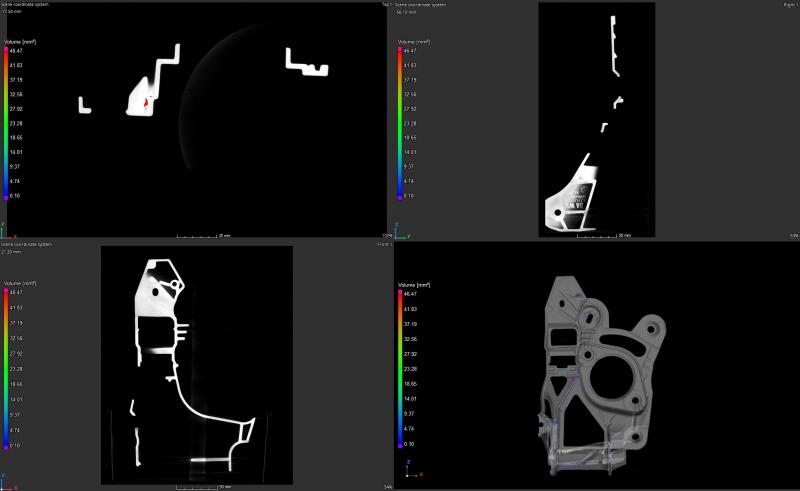Click the 'Front 1' view label
Screen dimensions: 800x491
pyautogui.click(x=384, y=244)
